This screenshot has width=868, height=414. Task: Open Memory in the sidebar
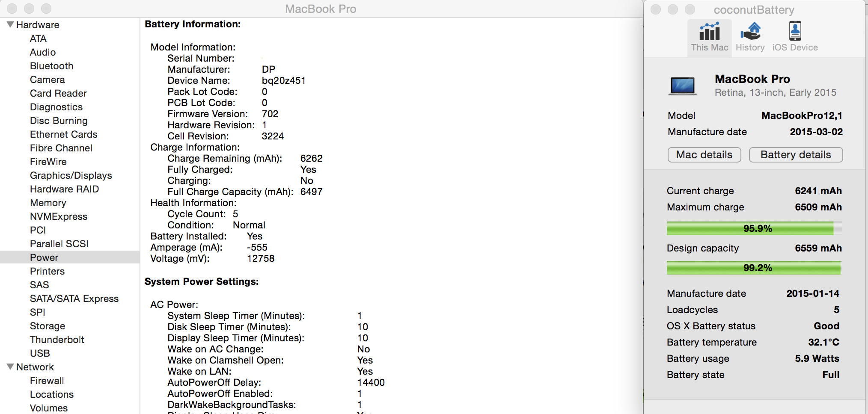(x=48, y=203)
